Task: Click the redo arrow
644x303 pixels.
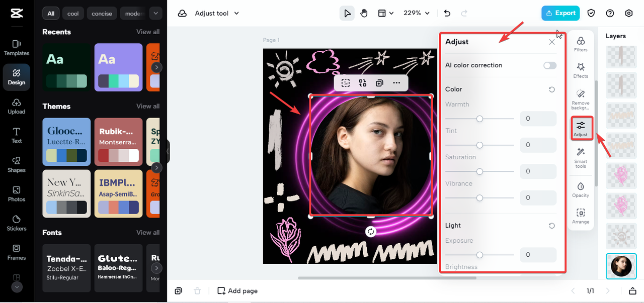Action: [464, 13]
